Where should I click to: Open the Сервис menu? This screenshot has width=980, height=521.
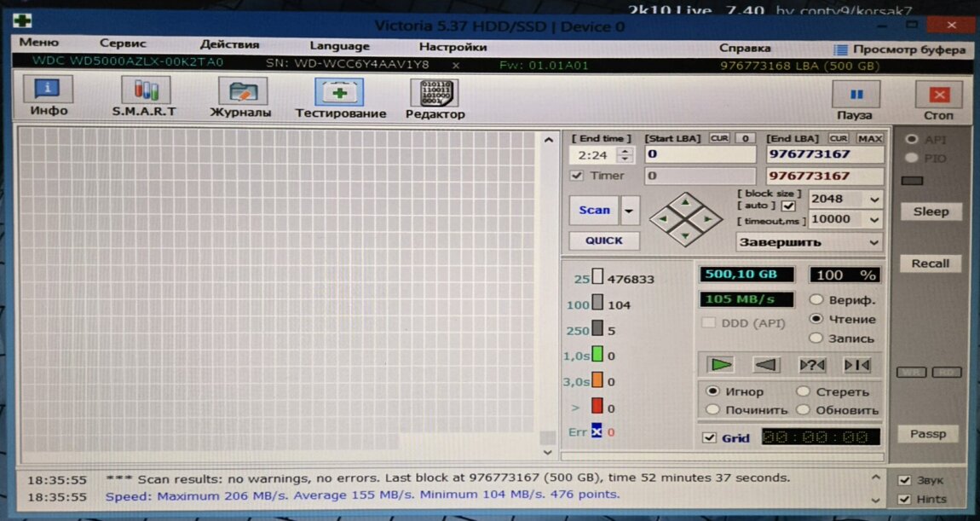[123, 43]
